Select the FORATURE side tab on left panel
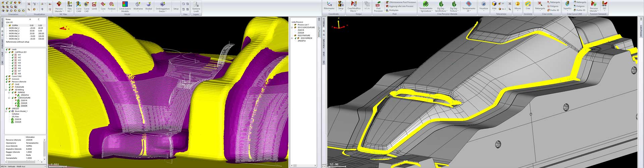This screenshot has height=168, width=644. point(2,43)
